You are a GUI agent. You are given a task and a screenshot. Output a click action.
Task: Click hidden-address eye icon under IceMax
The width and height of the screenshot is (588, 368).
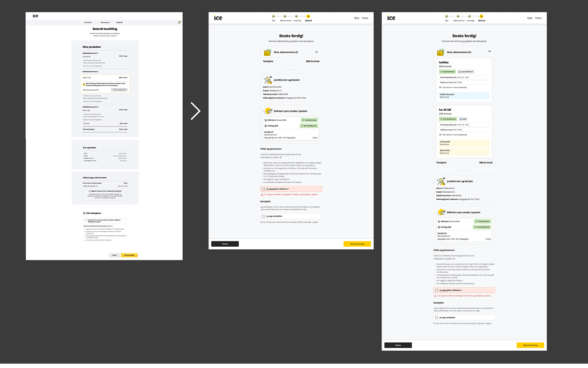[x=441, y=87]
